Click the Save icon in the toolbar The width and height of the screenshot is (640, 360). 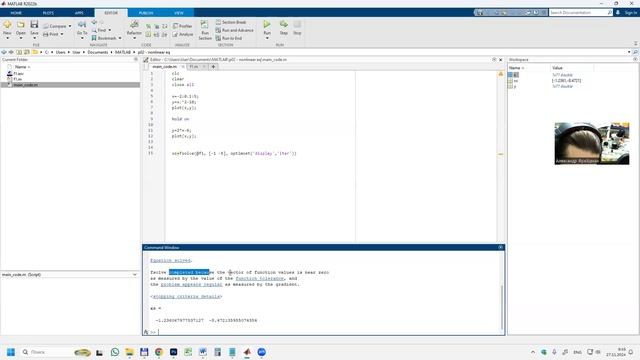point(34,25)
